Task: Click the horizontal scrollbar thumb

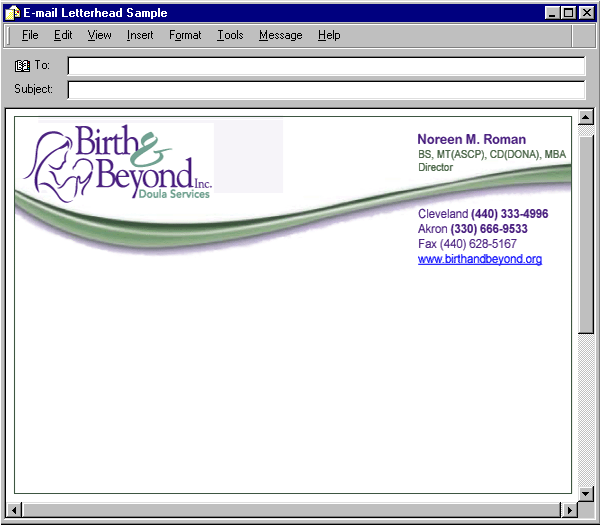Action: (x=291, y=510)
